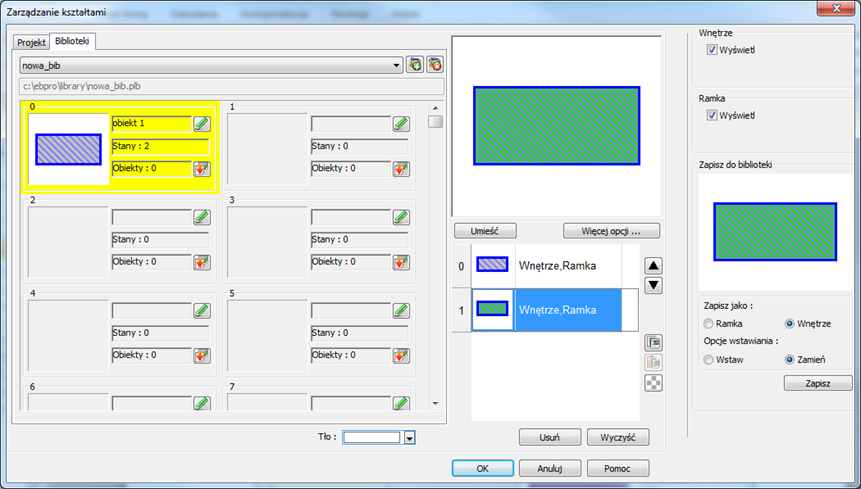Click the delete objects icon in slot 4

click(202, 355)
